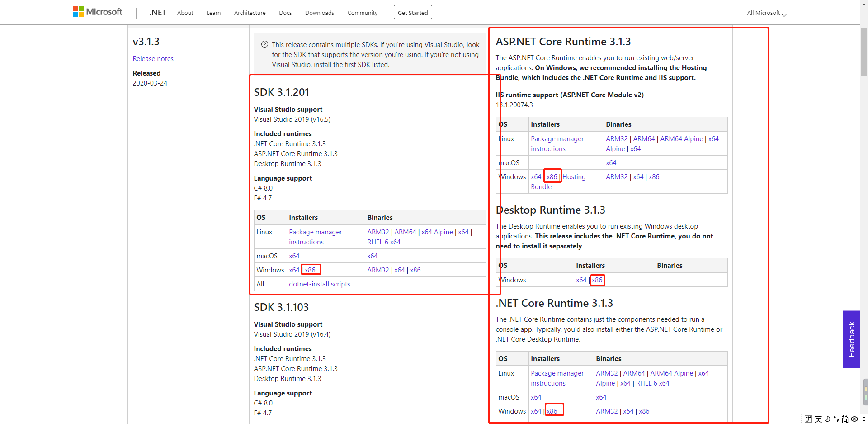
Task: Download .NET Core Runtime Windows ARM32 binary
Action: [x=607, y=411]
